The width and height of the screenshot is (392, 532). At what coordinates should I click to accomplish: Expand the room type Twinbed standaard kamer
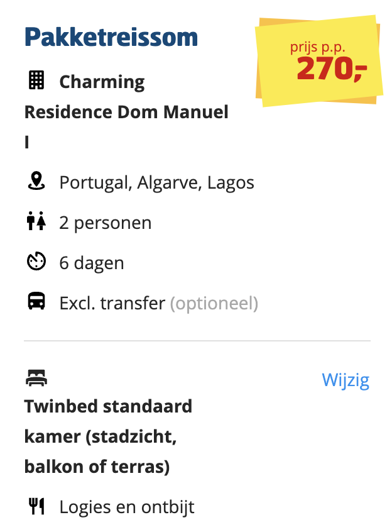(x=108, y=406)
